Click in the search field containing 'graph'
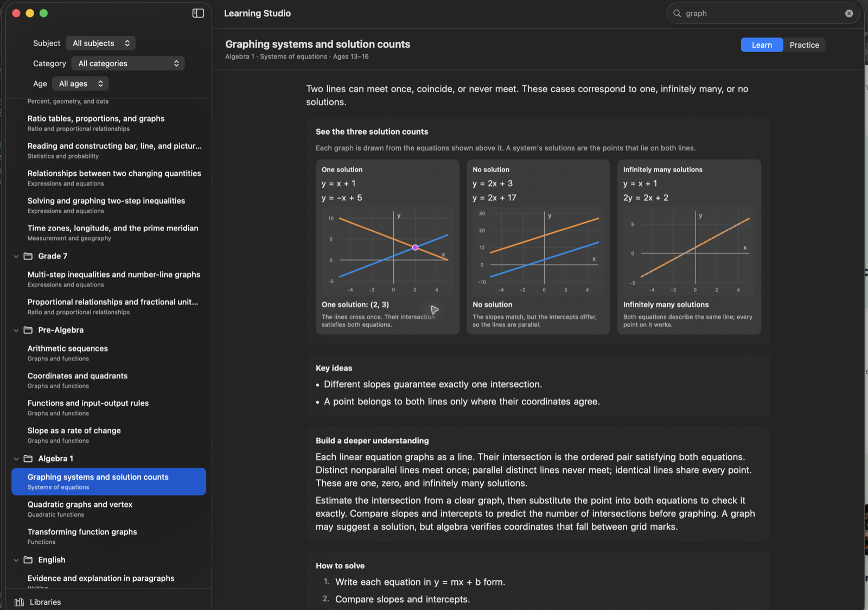The height and width of the screenshot is (610, 868). click(762, 14)
